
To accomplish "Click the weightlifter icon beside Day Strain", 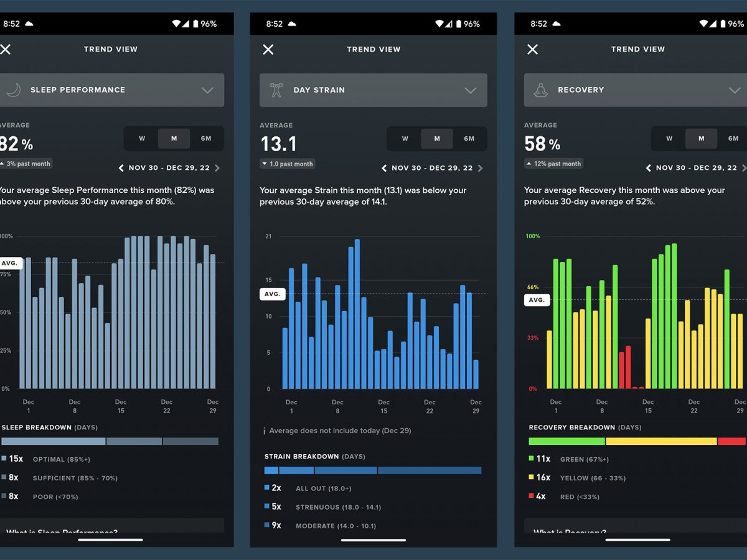I will pos(276,90).
